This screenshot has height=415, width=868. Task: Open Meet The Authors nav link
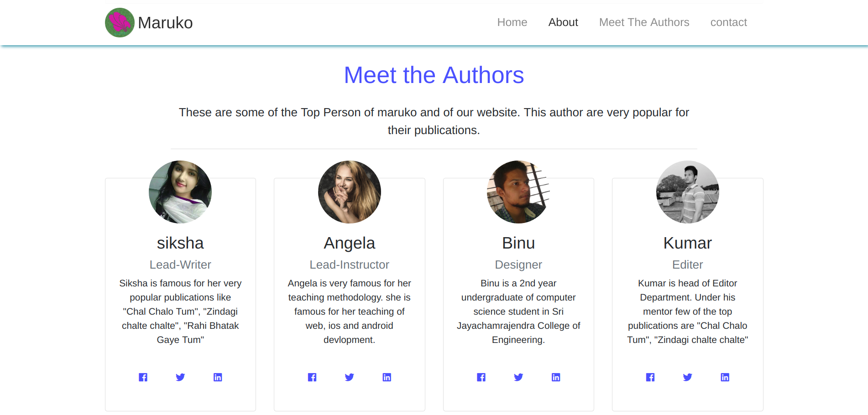click(644, 22)
